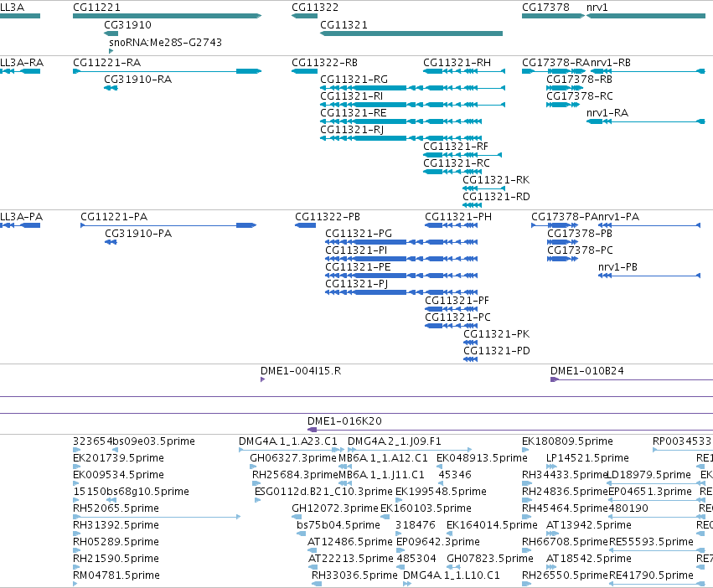Viewport: 713px width, 588px height.
Task: Select EST DMG4A2_1.J09.F1
Action: click(x=395, y=441)
